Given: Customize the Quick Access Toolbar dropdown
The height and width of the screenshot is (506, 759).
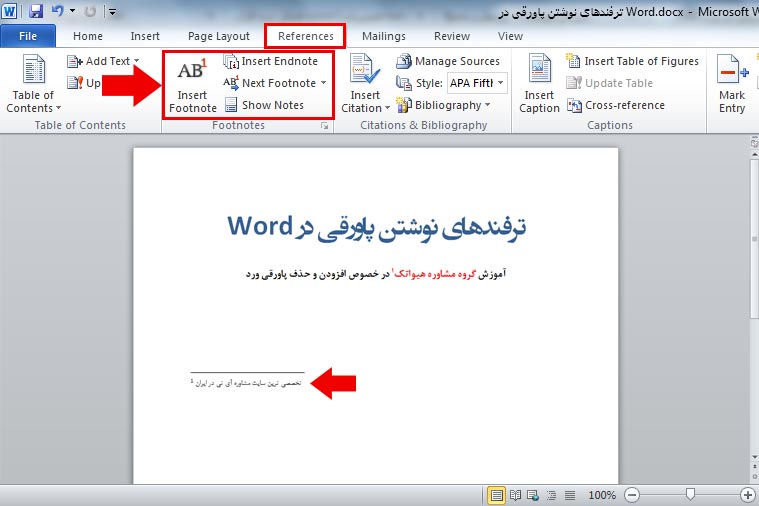Looking at the screenshot, I should (112, 11).
